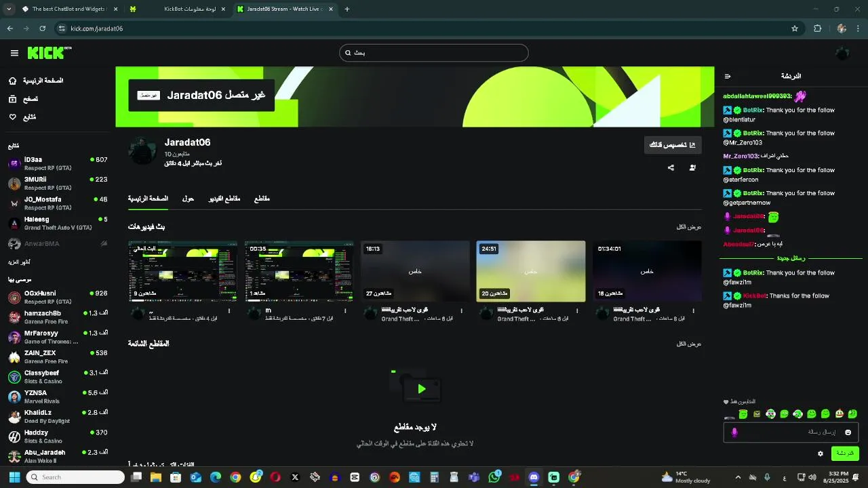Screen dimensions: 868x488
Task: Open the 24:51 video thumbnail
Action: pyautogui.click(x=531, y=271)
